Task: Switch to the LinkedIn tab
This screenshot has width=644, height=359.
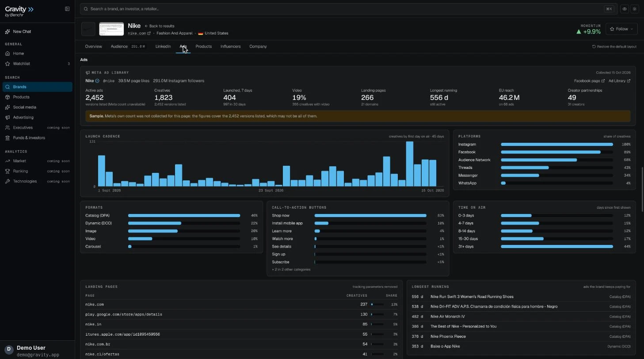Action: coord(163,46)
